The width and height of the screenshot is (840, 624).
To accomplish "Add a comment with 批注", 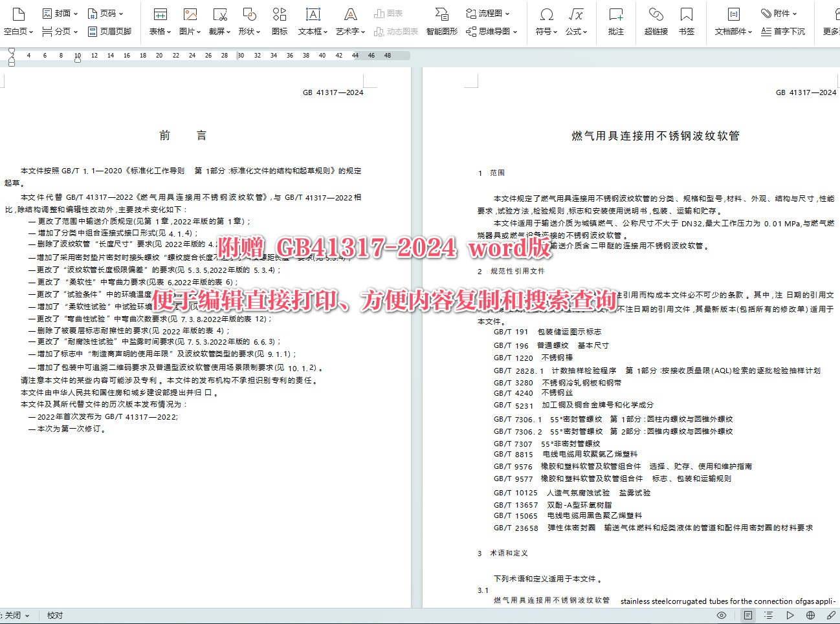I will (x=616, y=21).
